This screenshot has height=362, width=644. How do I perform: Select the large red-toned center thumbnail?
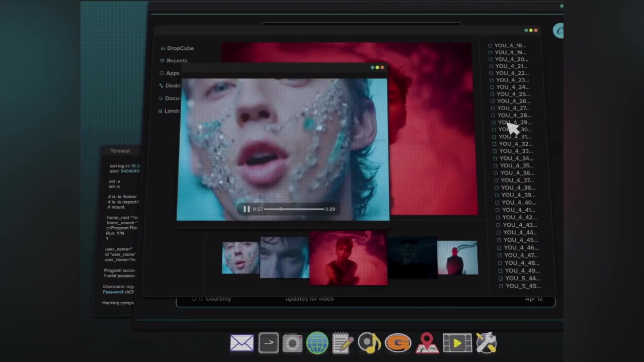[x=348, y=258]
